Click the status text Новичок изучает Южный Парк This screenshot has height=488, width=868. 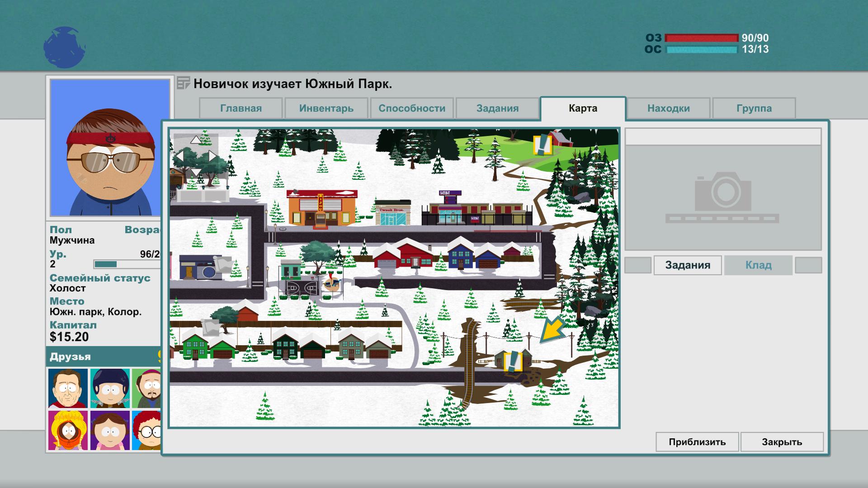click(292, 84)
